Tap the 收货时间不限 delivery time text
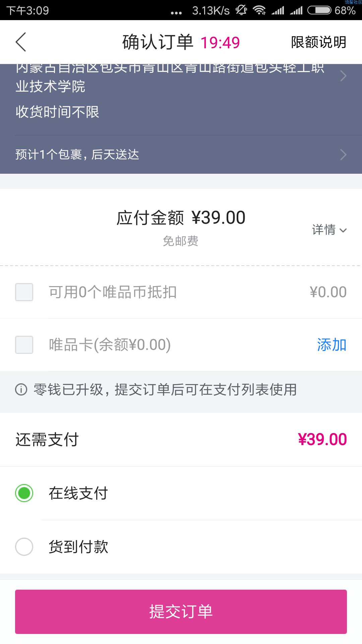The width and height of the screenshot is (362, 644). point(57,112)
